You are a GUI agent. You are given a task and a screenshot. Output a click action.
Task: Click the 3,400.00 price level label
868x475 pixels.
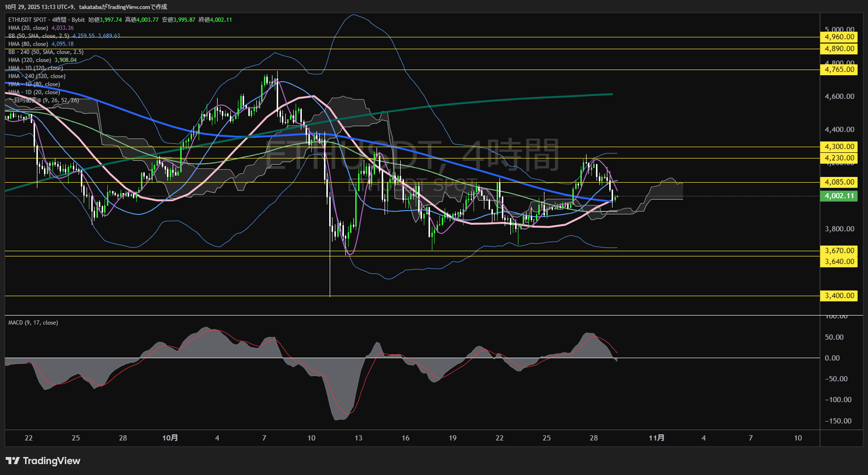(839, 296)
